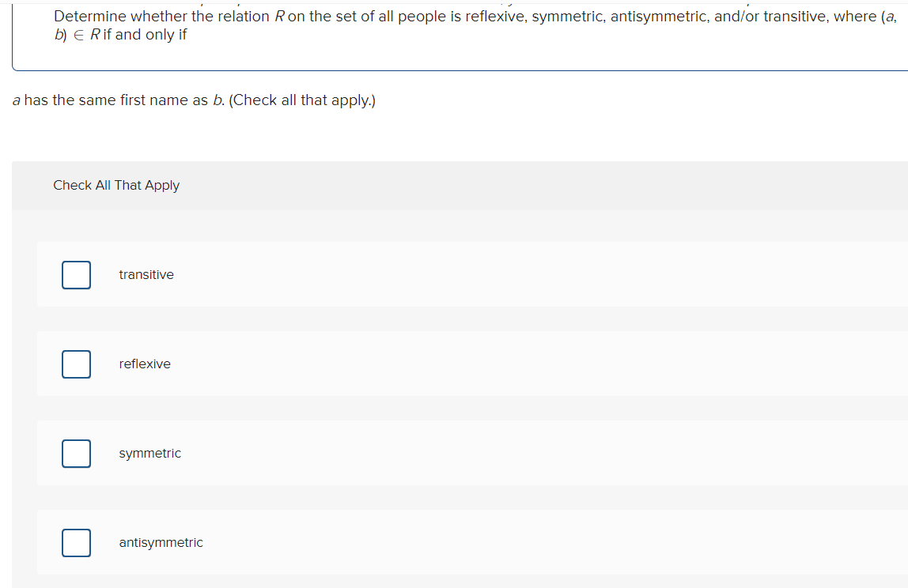Check the transitive checkbox

click(x=76, y=275)
